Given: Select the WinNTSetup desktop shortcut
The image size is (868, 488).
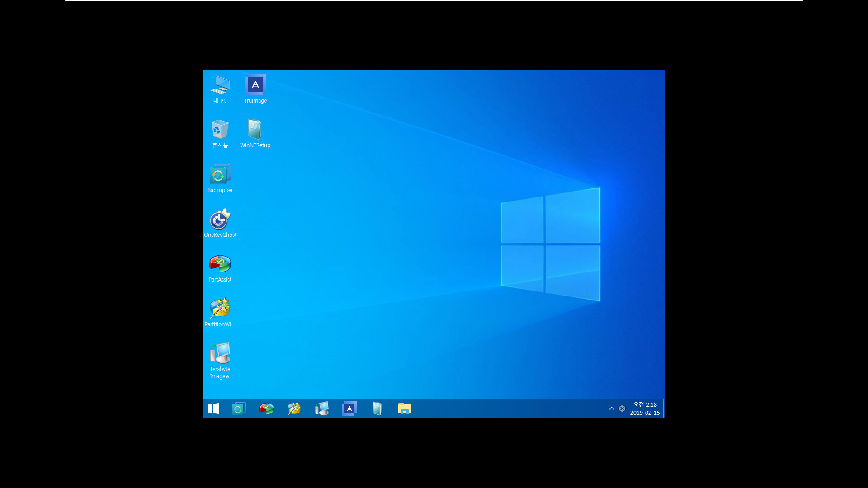Looking at the screenshot, I should point(255,134).
